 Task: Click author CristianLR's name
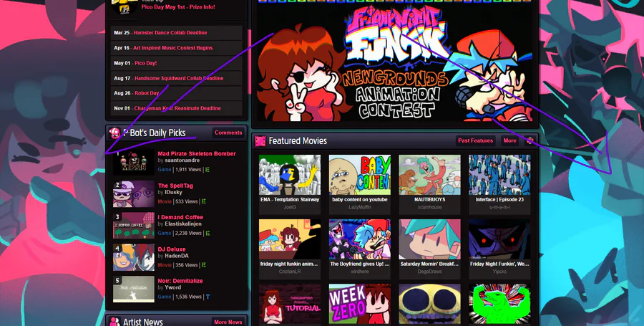pos(290,272)
